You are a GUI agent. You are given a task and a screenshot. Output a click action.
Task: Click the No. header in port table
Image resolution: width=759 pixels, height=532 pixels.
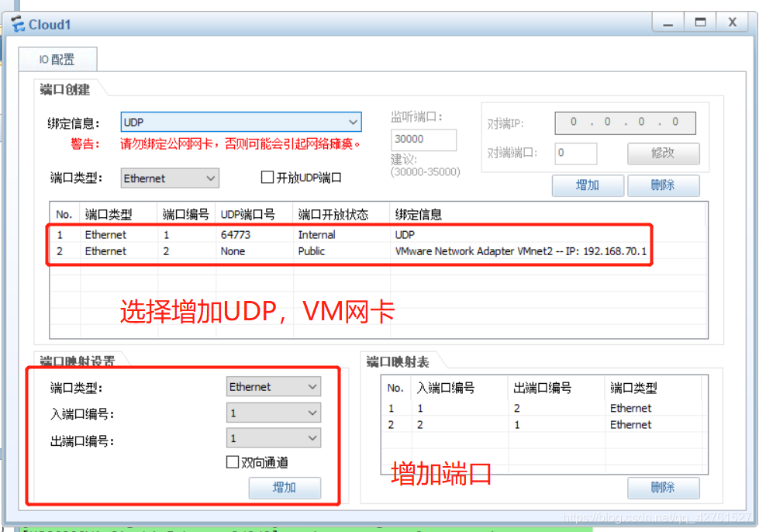pyautogui.click(x=65, y=214)
